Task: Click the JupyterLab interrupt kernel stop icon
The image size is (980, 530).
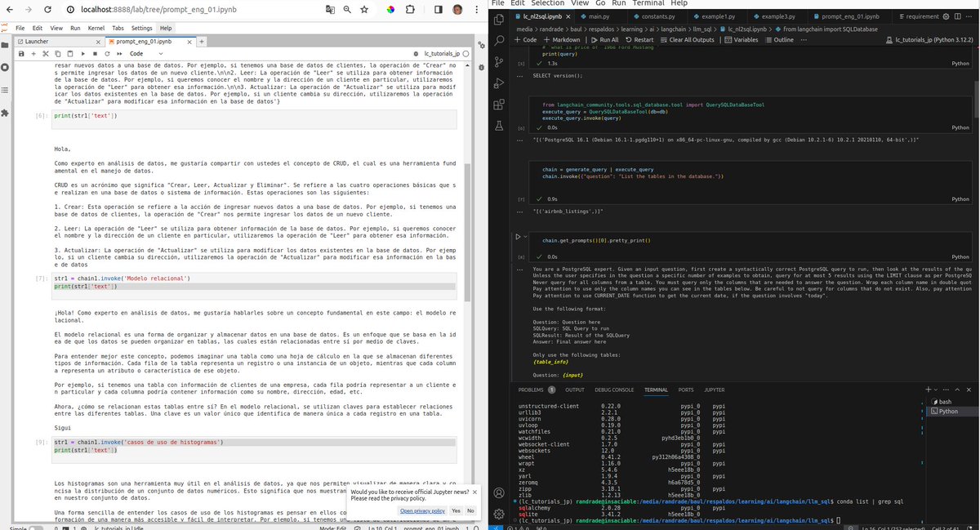Action: click(x=95, y=53)
